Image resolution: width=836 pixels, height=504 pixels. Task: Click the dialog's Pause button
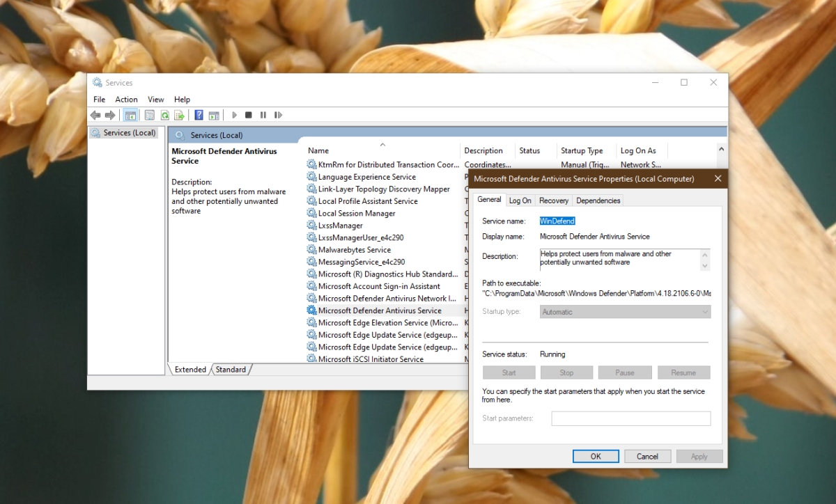point(625,372)
